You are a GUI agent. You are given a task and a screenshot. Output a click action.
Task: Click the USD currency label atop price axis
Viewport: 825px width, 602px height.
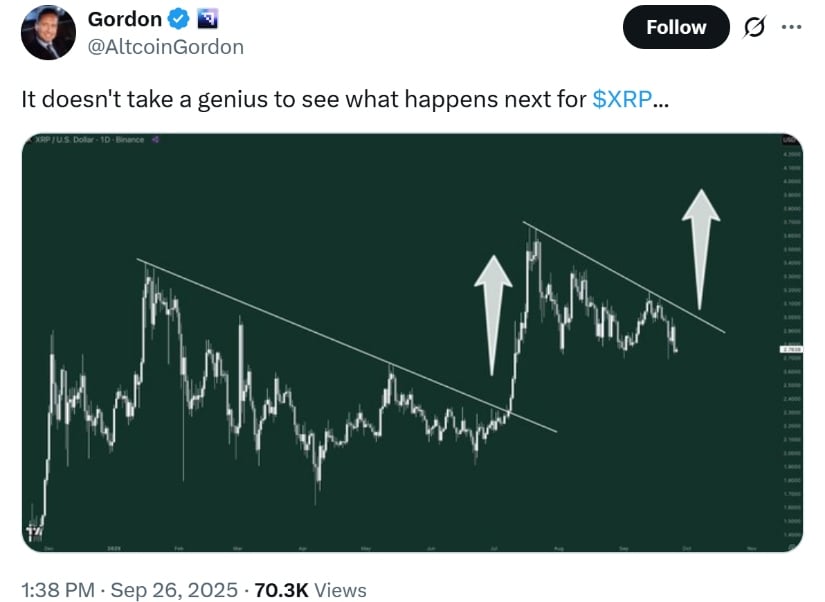[789, 140]
